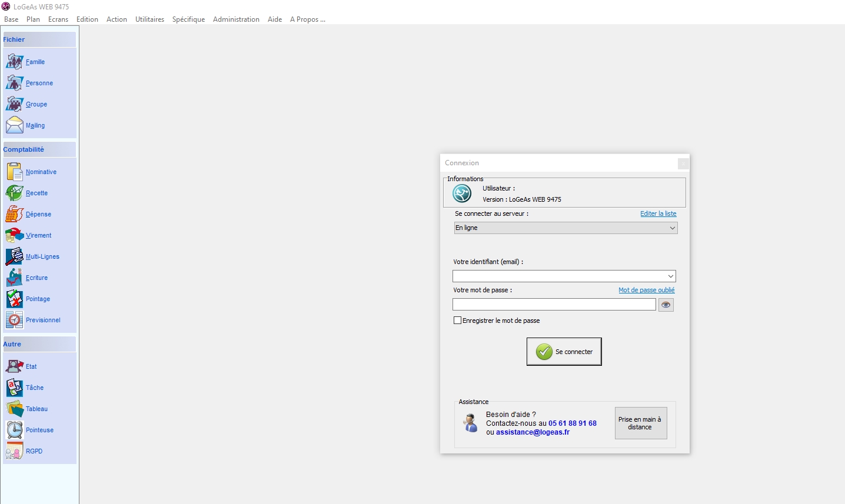Viewport: 845px width, 504px height.
Task: Follow the 'Mot de passe oublié' link
Action: [x=646, y=290]
